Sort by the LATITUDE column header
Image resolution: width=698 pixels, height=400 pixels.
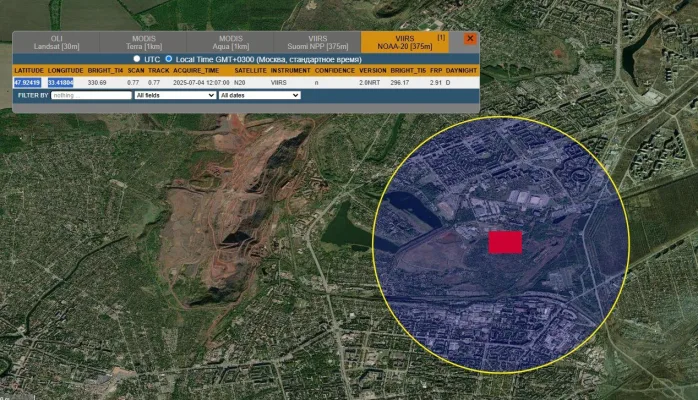coord(29,71)
